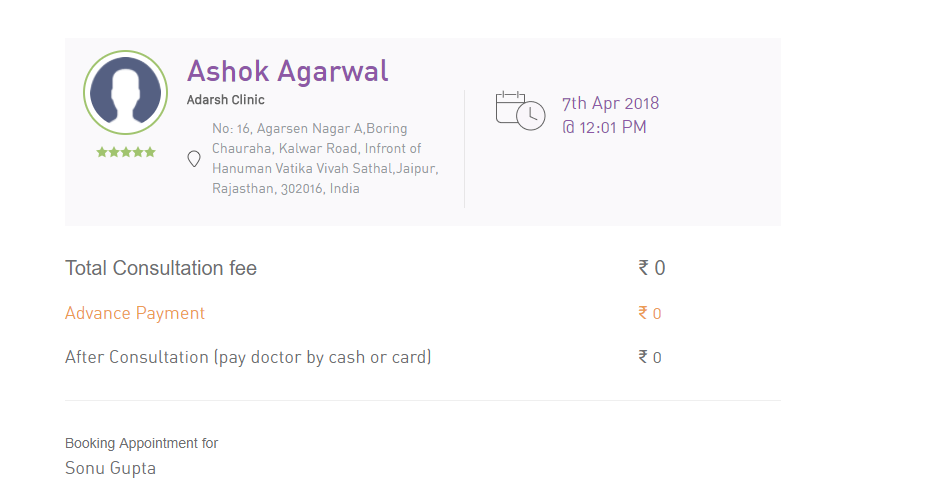Viewport: 938px width, 498px height.
Task: Click Total Consultation fee label
Action: pos(161,268)
